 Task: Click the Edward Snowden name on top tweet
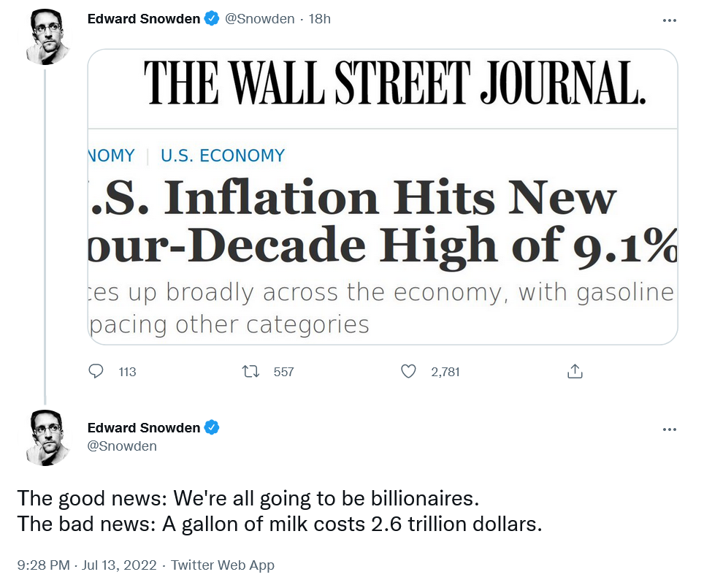pos(143,19)
